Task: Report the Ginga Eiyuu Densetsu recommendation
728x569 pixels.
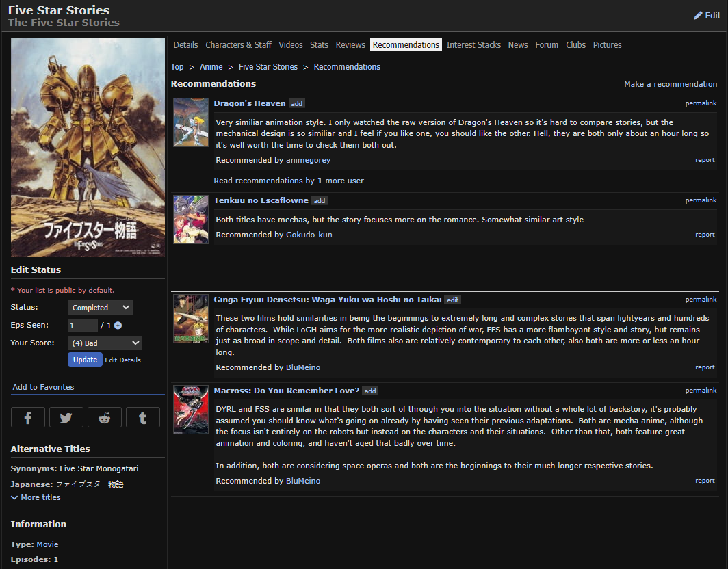Action: [x=705, y=367]
